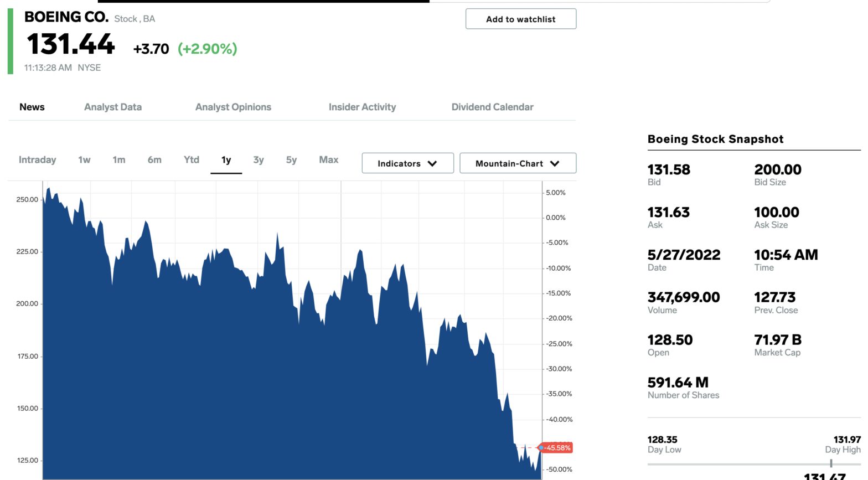Click the Add to watchlist button

[520, 19]
